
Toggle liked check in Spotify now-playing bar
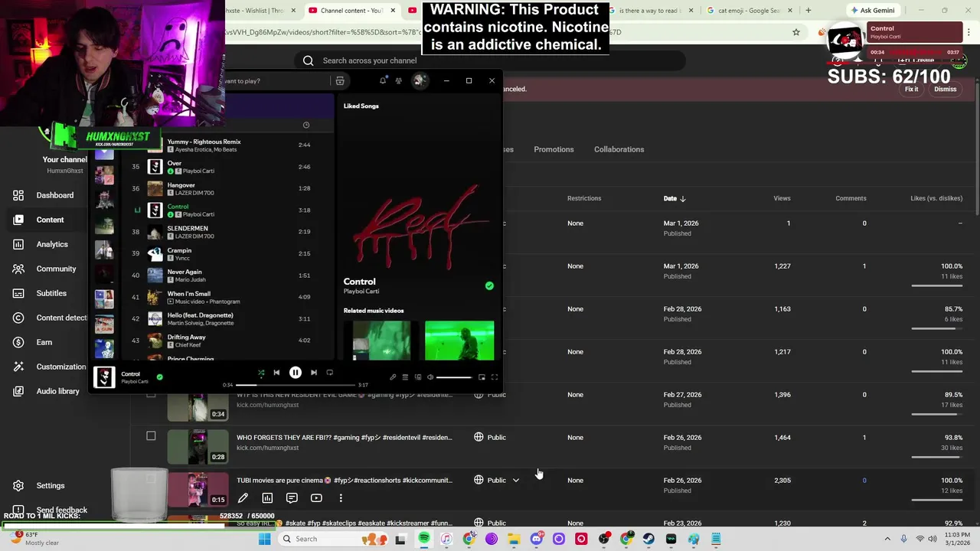coord(159,377)
